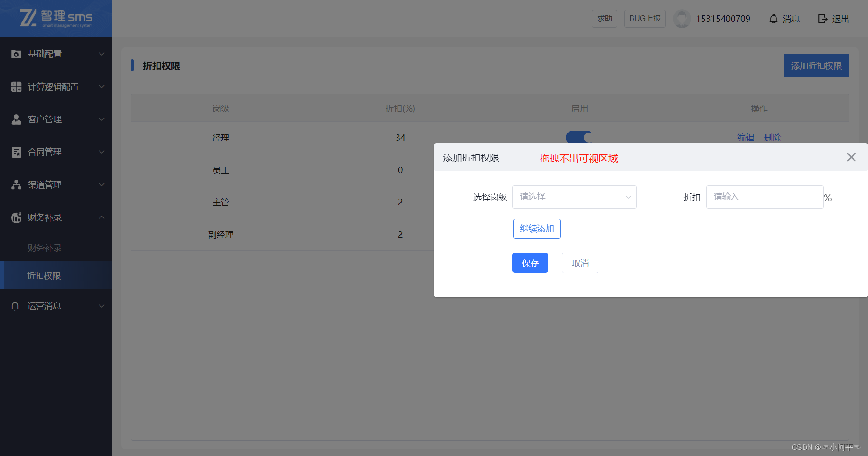Click the 主管 cell
Viewport: 868px width, 456px height.
coord(221,203)
